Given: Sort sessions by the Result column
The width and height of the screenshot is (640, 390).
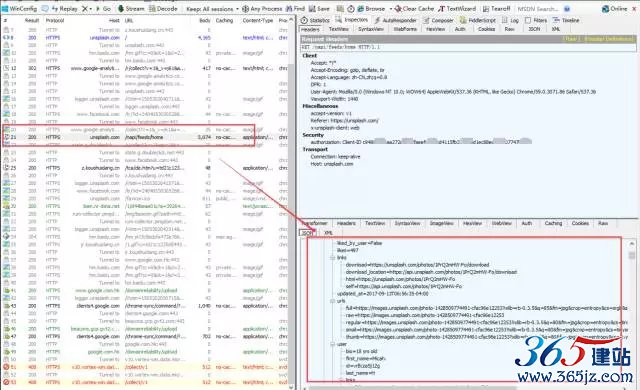Looking at the screenshot, I should [x=32, y=20].
